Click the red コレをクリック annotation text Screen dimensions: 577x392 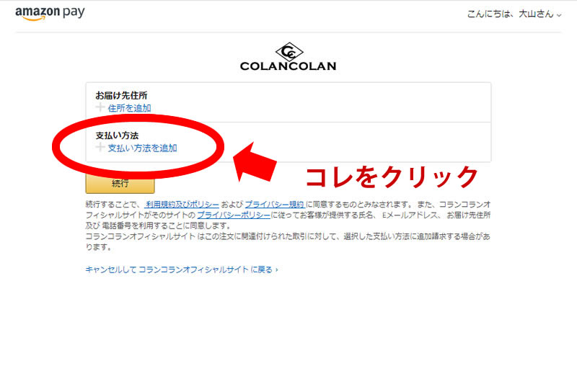[x=392, y=177]
